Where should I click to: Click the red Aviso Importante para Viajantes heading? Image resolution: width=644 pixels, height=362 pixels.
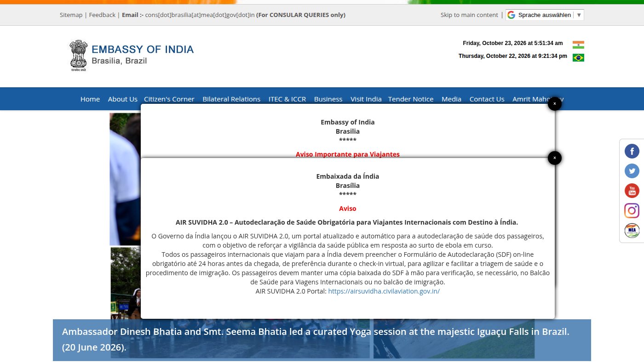[348, 154]
